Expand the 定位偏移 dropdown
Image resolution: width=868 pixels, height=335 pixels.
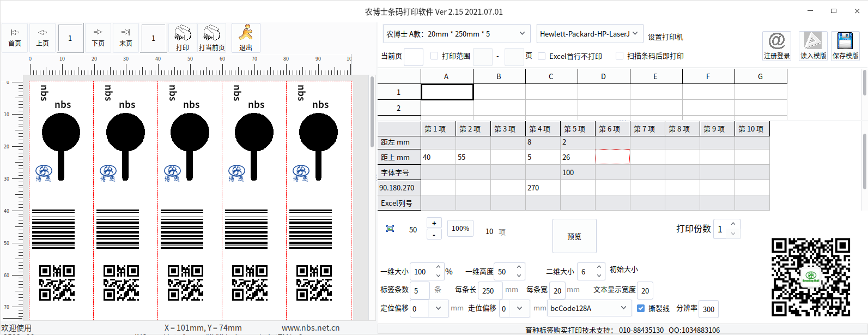coord(439,309)
